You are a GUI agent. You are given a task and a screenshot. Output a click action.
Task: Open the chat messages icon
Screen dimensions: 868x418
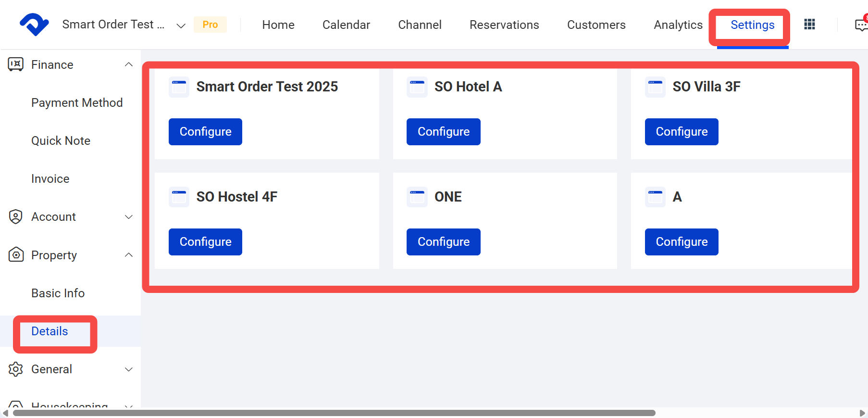pos(861,25)
